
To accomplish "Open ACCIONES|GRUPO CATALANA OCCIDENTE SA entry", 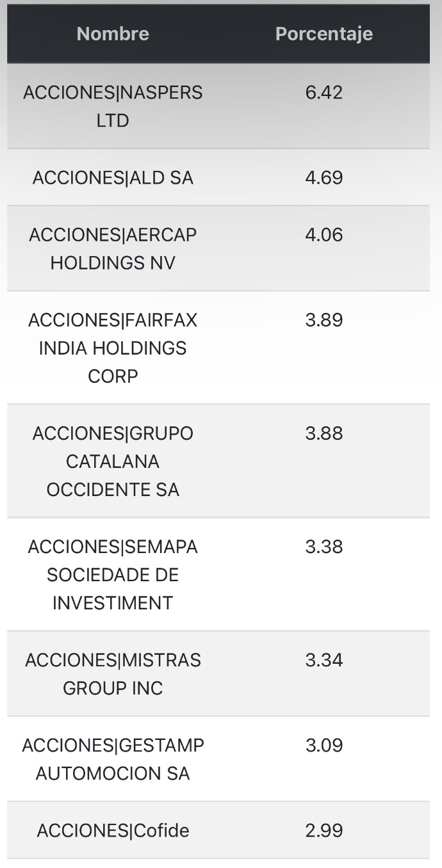I will [x=113, y=462].
